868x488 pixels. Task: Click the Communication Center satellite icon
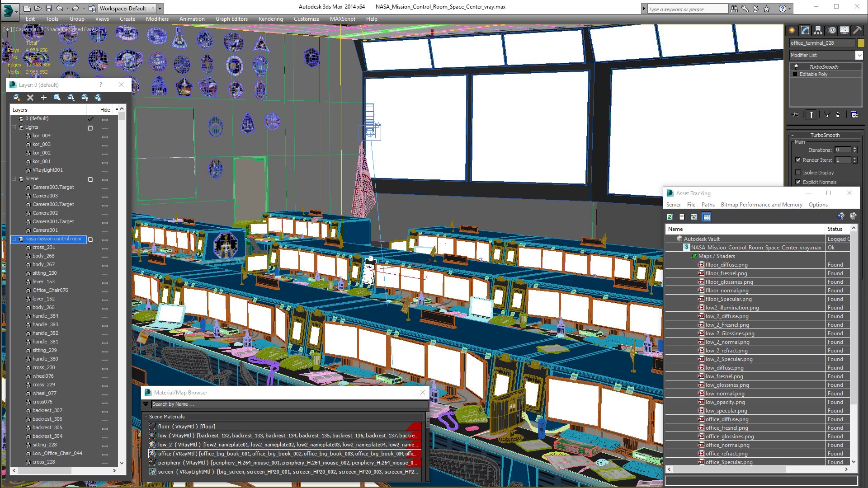click(755, 9)
